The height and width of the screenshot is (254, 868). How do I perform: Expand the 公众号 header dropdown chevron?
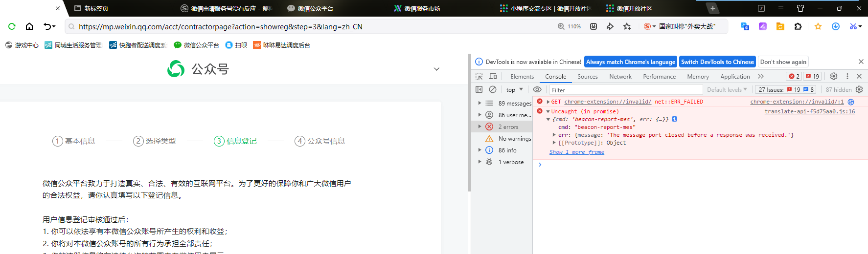pyautogui.click(x=436, y=69)
